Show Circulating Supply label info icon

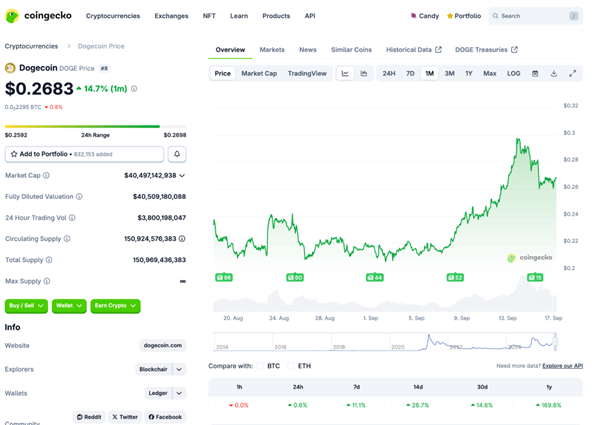tap(67, 239)
